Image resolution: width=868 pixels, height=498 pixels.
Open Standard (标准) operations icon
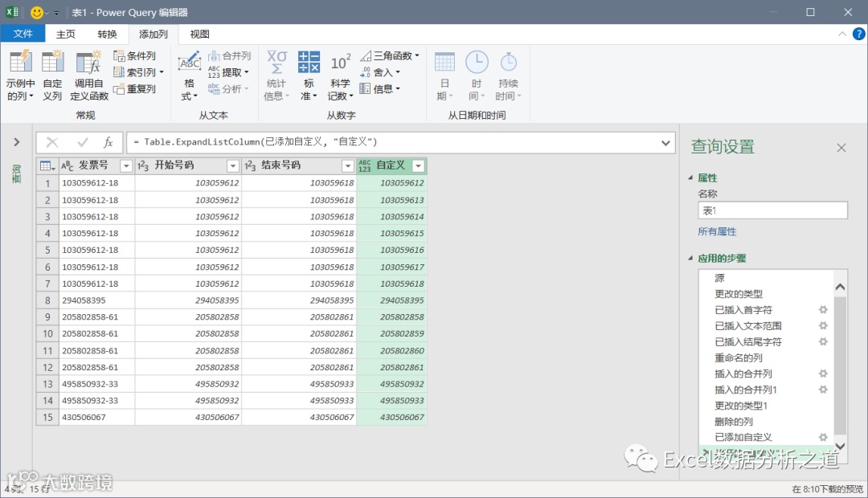tap(309, 61)
